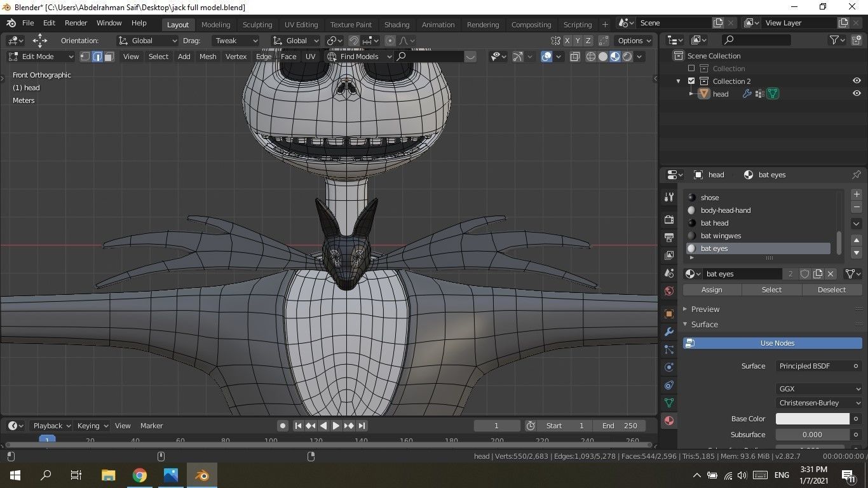Open the Particles properties tab icon
The height and width of the screenshot is (488, 868).
pos(668,349)
